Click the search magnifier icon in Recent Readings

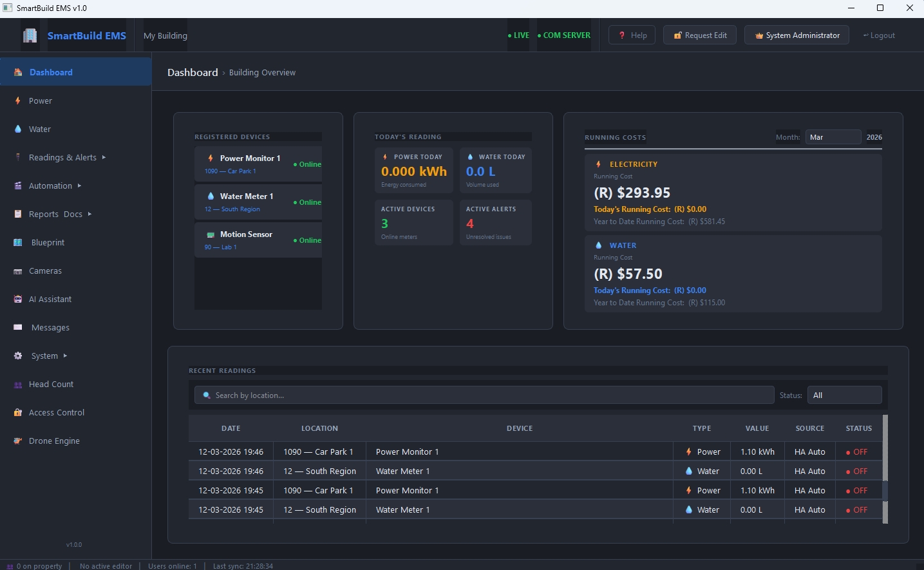(207, 395)
